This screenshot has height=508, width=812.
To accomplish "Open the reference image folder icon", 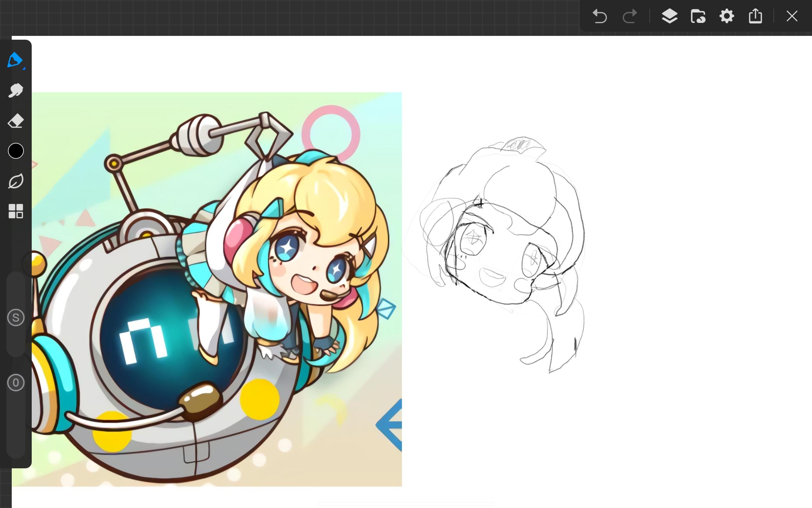I will click(x=698, y=16).
